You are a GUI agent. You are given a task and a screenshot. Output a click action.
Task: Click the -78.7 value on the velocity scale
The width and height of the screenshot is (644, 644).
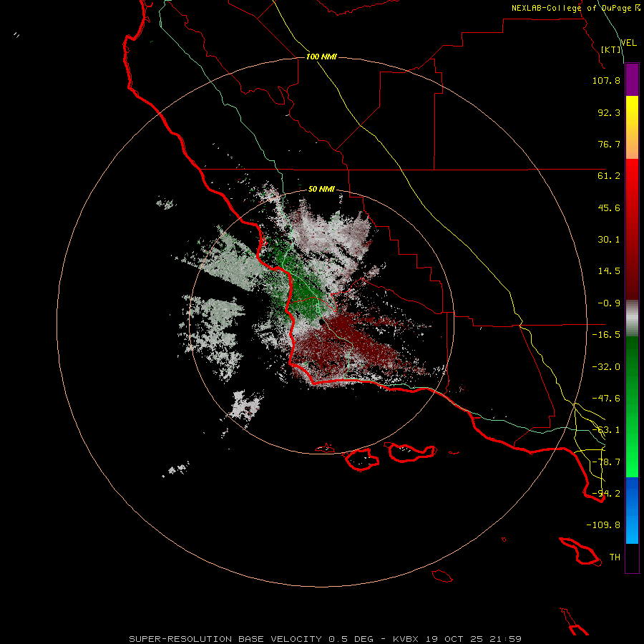point(606,462)
